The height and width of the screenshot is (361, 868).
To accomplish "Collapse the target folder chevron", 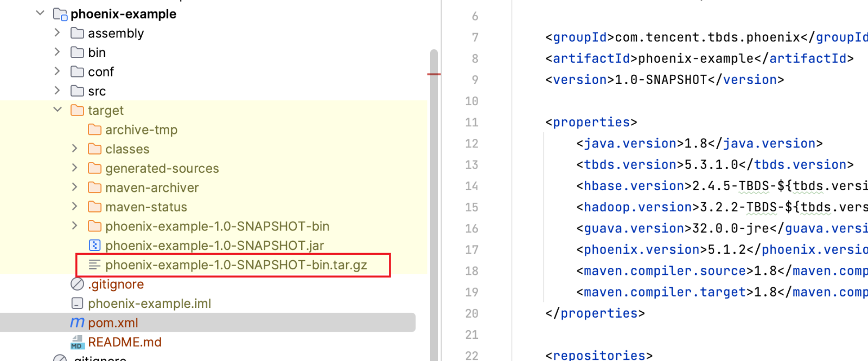I will coord(58,109).
